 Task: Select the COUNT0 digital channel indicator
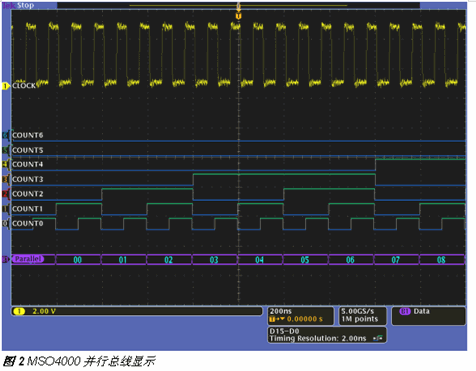click(x=5, y=223)
